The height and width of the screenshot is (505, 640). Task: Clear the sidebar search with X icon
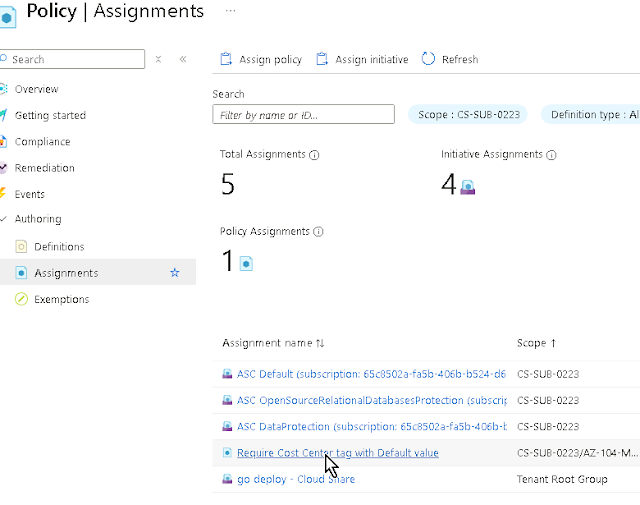[x=158, y=60]
